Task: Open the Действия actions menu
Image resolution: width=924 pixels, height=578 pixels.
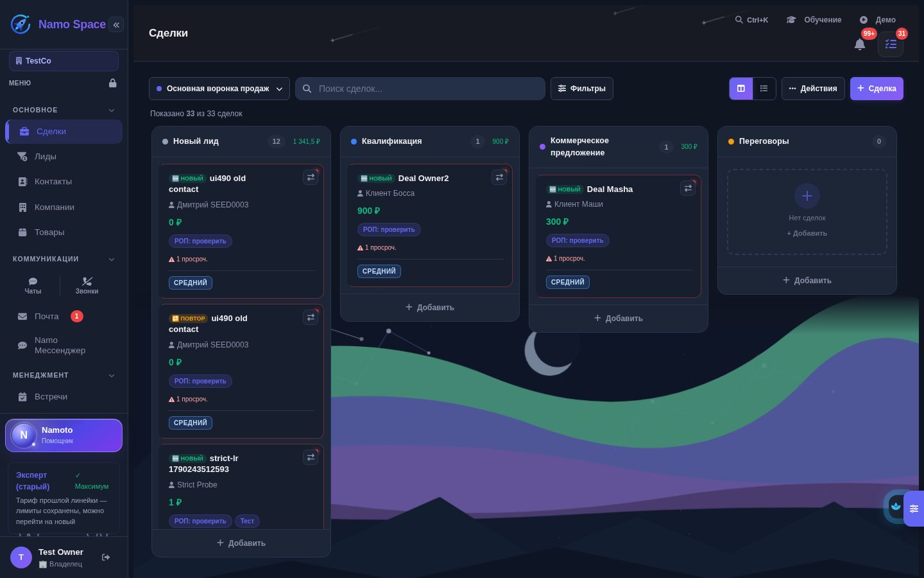Action: 813,89
